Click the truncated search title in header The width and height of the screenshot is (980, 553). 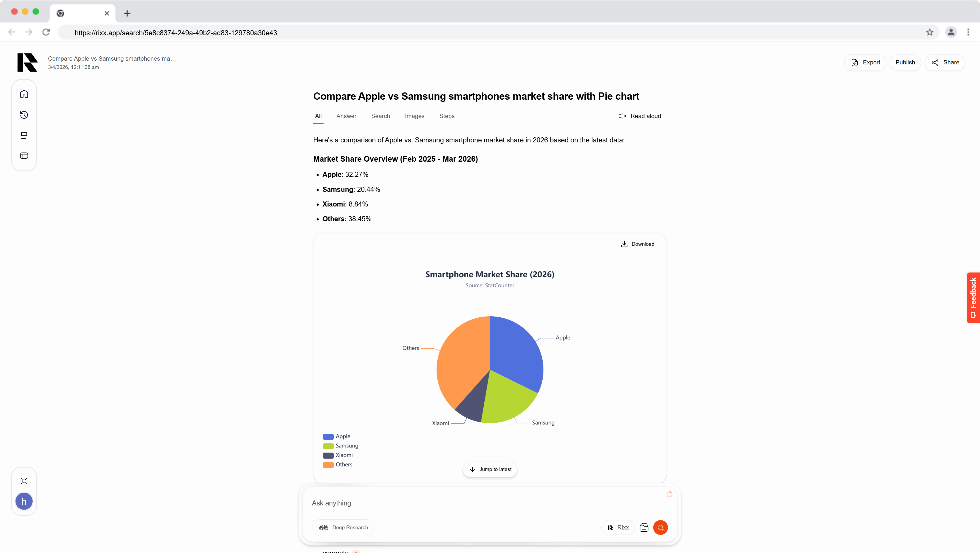coord(112,59)
